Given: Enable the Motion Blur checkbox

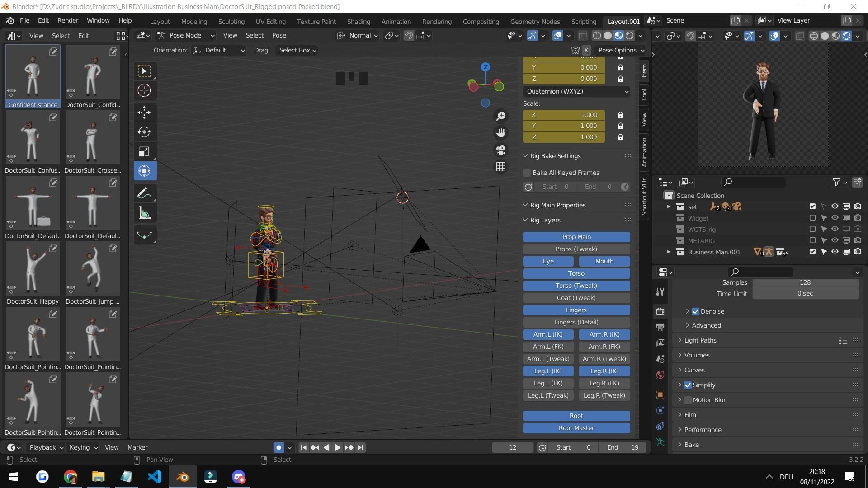Looking at the screenshot, I should tap(688, 400).
